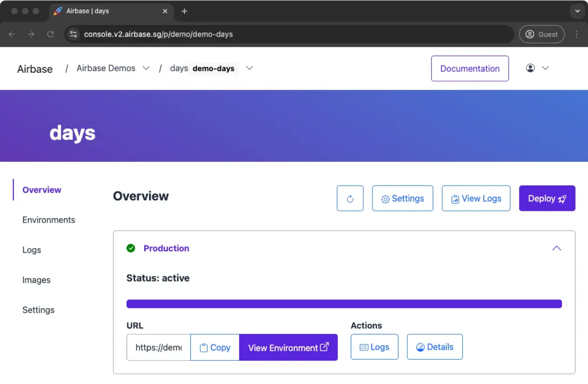Click the user avatar icon near Documentation
This screenshot has height=384, width=588.
click(x=530, y=68)
